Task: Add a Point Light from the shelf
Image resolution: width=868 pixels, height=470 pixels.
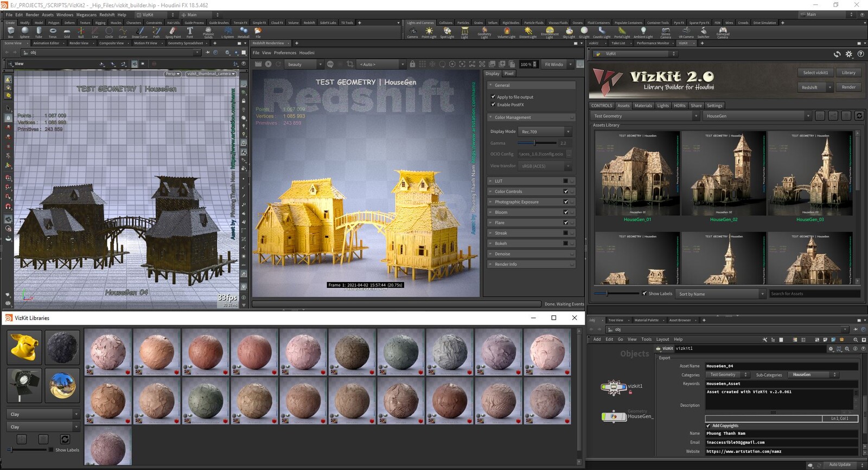Action: coord(429,33)
